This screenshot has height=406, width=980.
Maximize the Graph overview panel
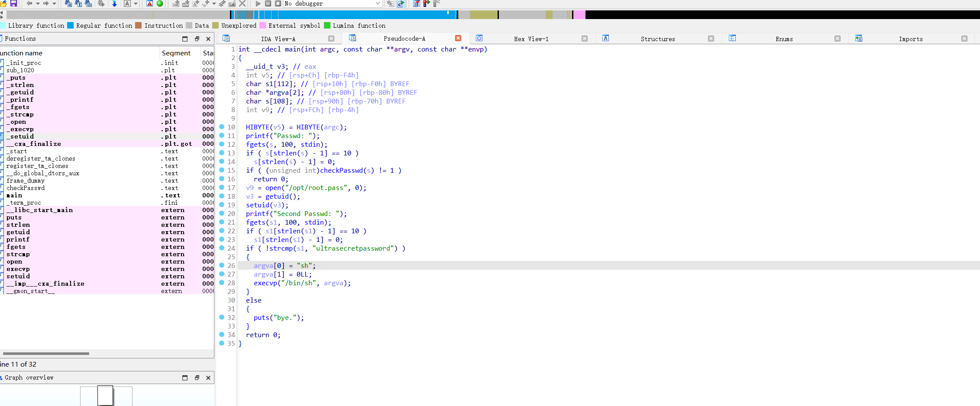pyautogui.click(x=185, y=377)
